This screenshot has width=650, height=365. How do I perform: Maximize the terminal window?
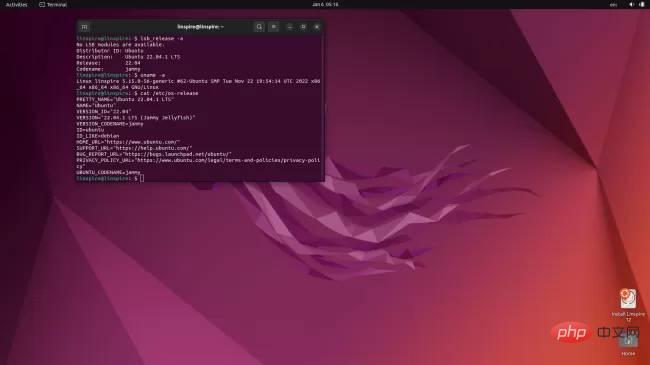(303, 27)
